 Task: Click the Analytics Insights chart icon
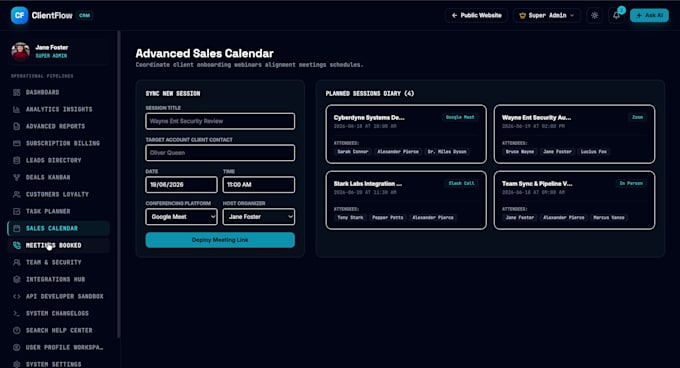[16, 109]
